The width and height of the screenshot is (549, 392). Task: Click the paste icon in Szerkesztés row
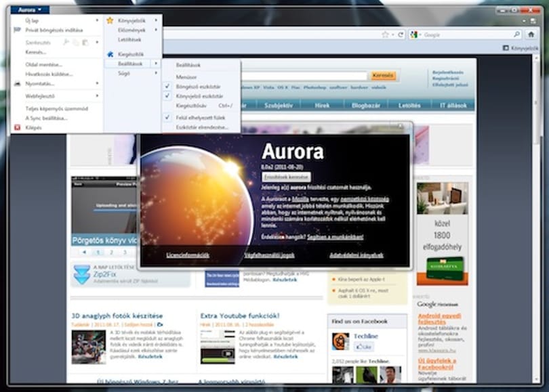[85, 42]
